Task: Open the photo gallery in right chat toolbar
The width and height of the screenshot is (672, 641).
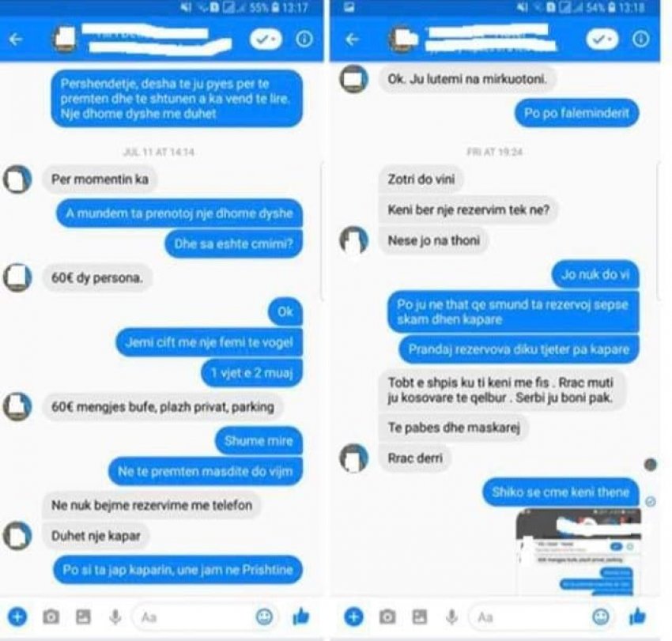Action: point(420,617)
